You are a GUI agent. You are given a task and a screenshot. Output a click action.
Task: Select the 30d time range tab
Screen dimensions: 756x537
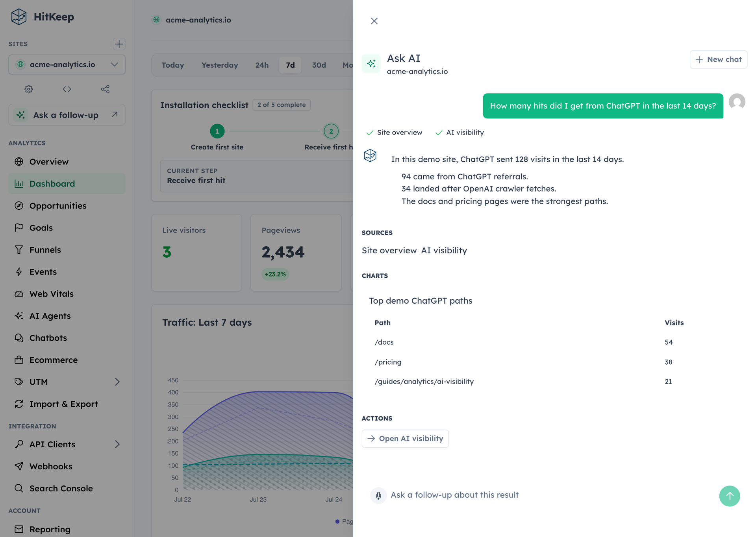tap(319, 65)
